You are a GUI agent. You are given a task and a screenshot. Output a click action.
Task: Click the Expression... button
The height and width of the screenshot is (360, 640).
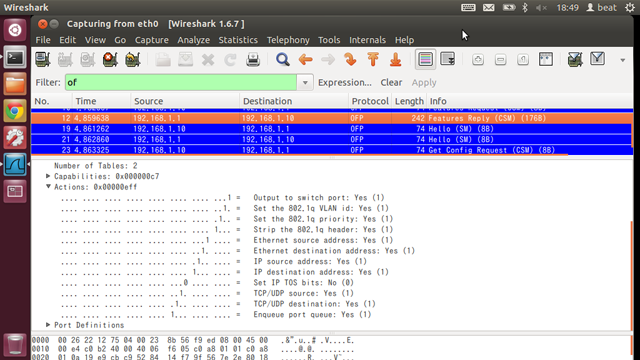[x=345, y=82]
